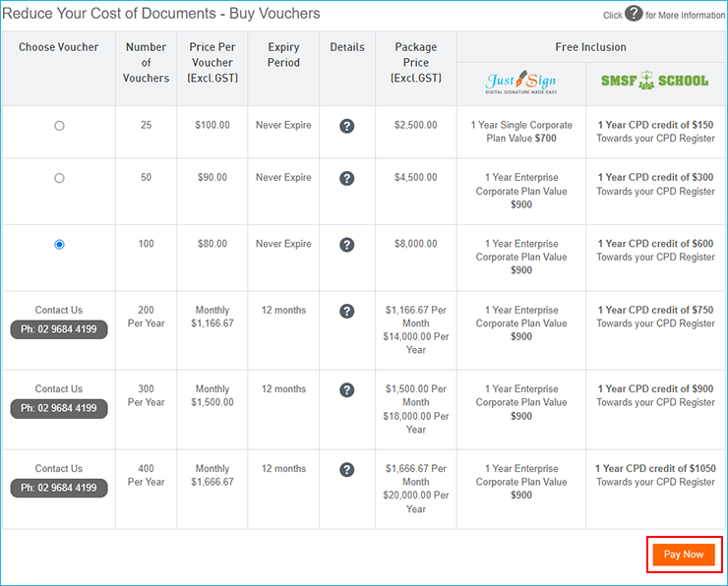This screenshot has height=586, width=728.
Task: Click phone button for 300 Per Year plan
Action: 59,408
